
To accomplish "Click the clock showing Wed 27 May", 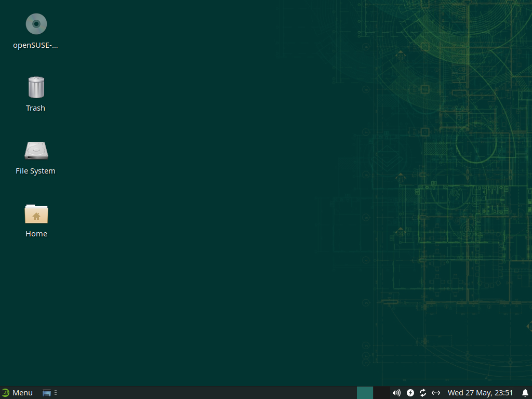I will tap(480, 393).
